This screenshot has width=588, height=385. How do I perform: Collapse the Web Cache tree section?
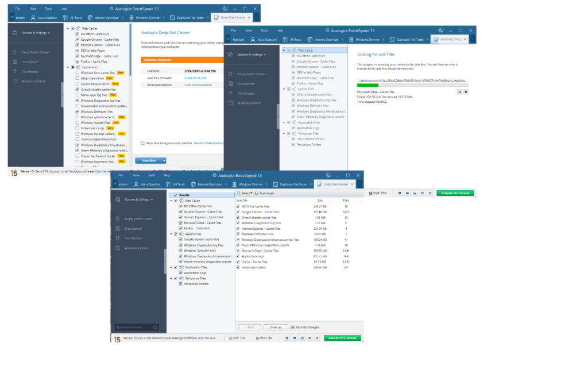pyautogui.click(x=171, y=200)
